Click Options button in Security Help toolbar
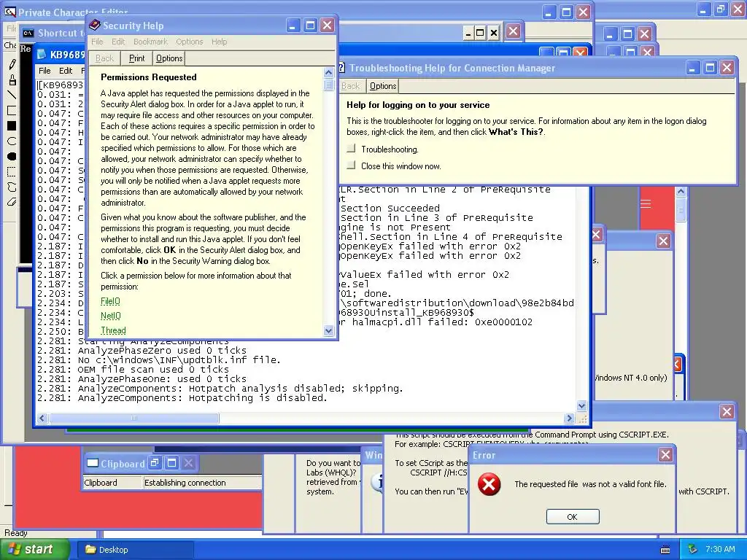This screenshot has width=747, height=560. click(x=169, y=58)
